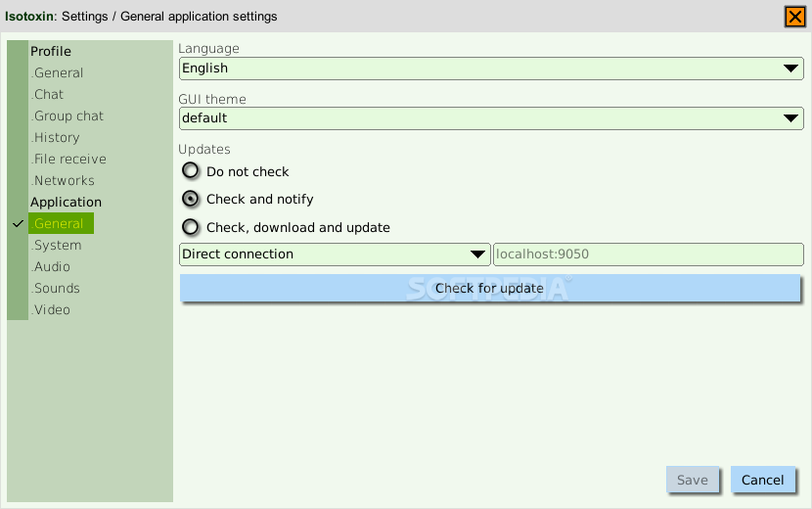Switch to Video settings
This screenshot has width=812, height=509.
coord(51,310)
